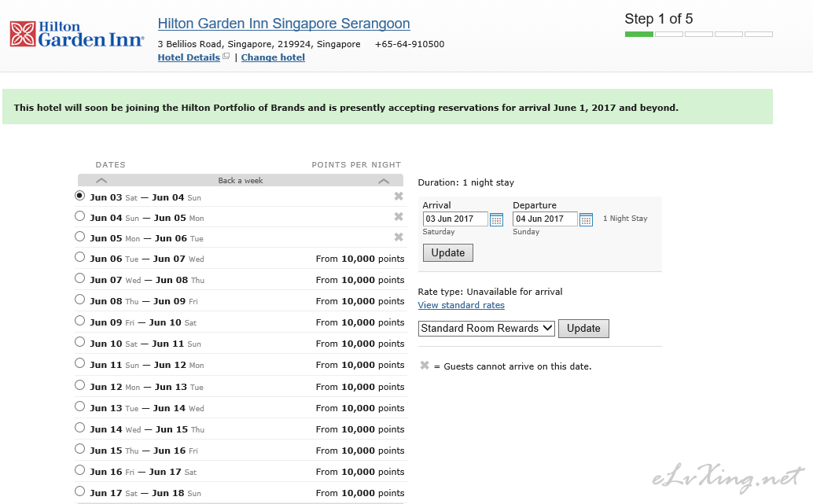Click the Back a week bar
This screenshot has width=813, height=504.
[x=241, y=180]
